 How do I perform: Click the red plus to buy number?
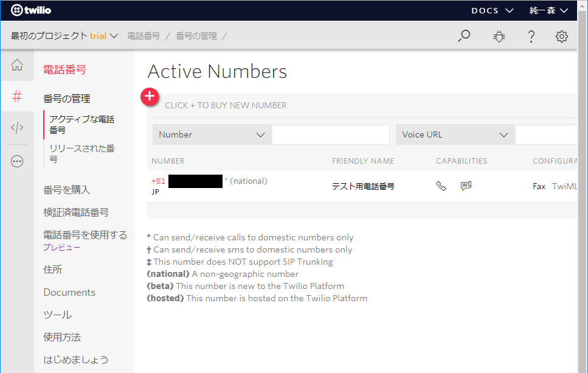coord(150,96)
